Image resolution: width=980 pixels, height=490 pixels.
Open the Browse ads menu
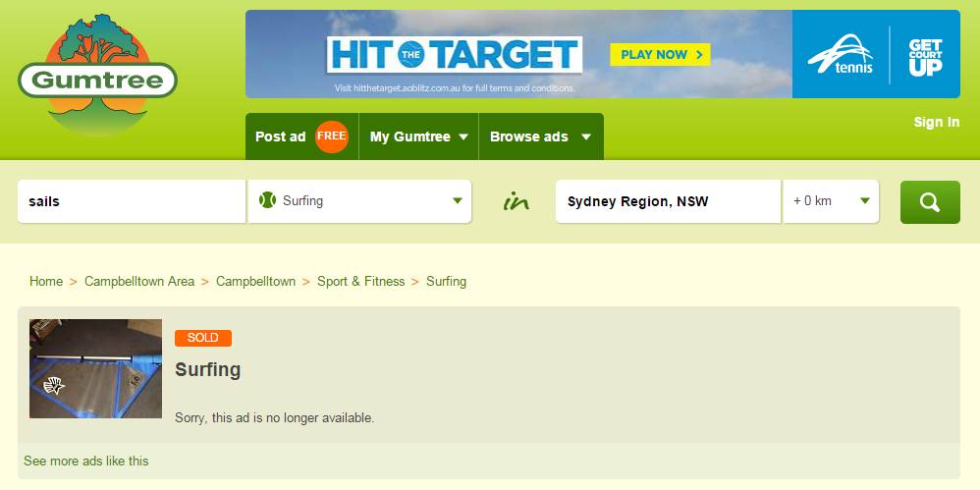[x=541, y=136]
